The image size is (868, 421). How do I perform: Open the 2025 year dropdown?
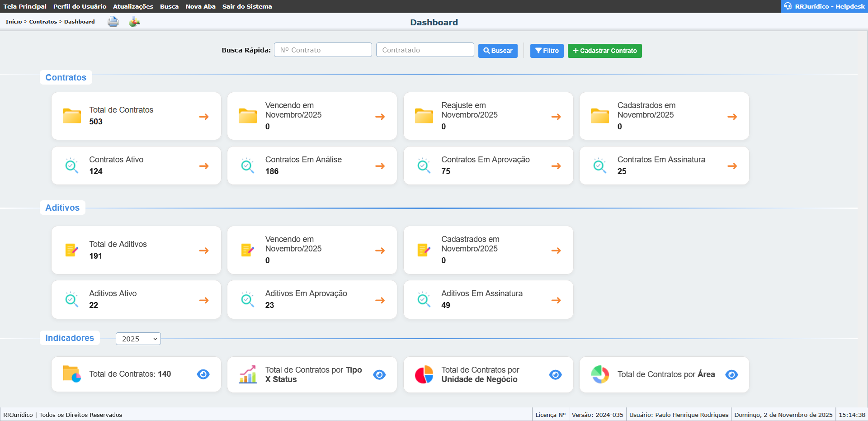coord(138,339)
